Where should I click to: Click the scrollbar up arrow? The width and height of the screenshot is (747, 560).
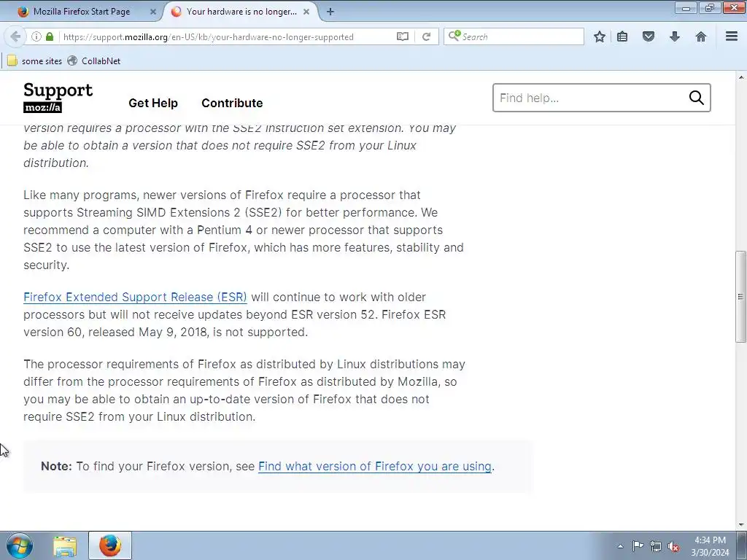[x=741, y=77]
